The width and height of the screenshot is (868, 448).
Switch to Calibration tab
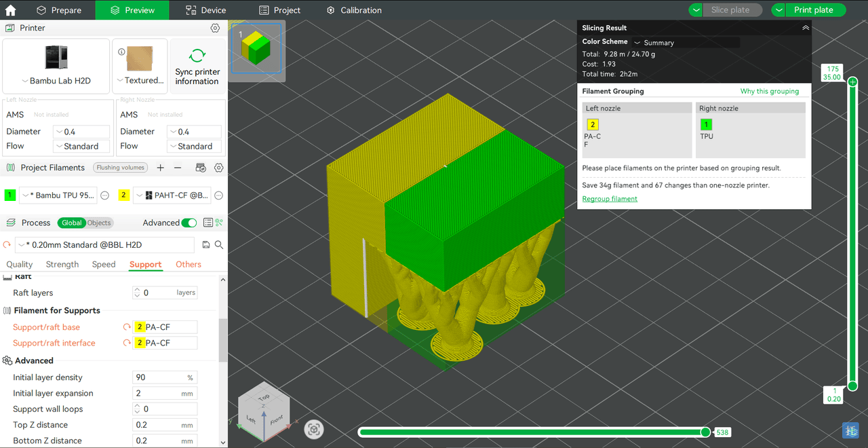coord(354,10)
